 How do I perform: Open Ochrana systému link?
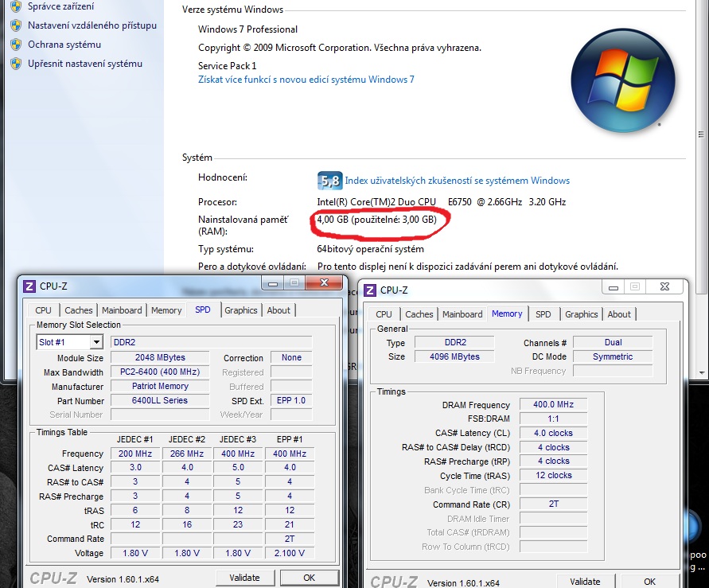tap(64, 45)
